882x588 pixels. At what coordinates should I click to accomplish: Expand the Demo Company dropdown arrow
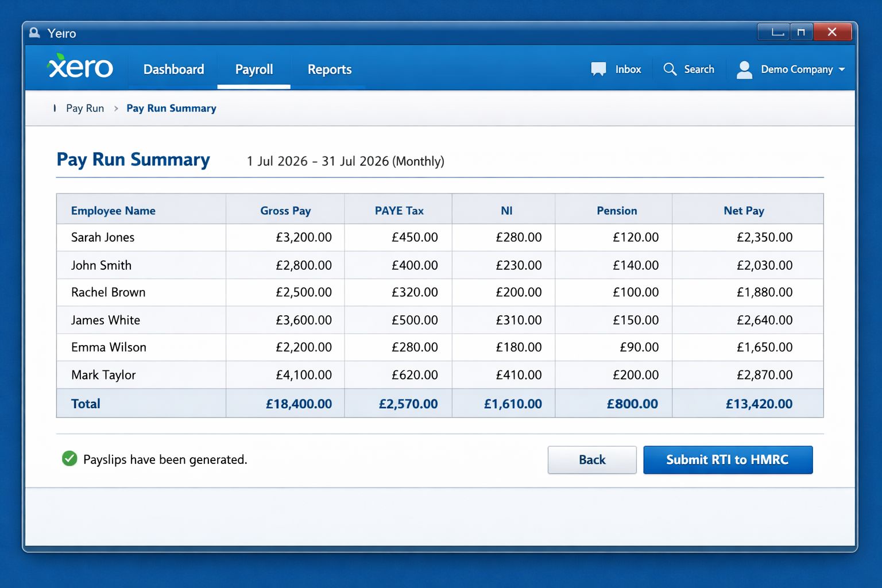click(842, 69)
